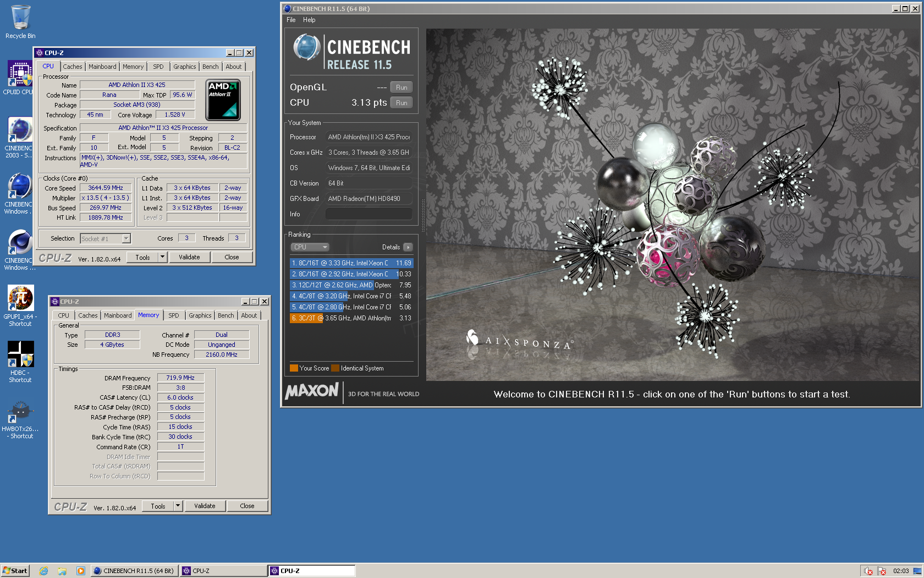Screen dimensions: 924x578
Task: Click Validate in the upper CPU-Z window
Action: [189, 257]
